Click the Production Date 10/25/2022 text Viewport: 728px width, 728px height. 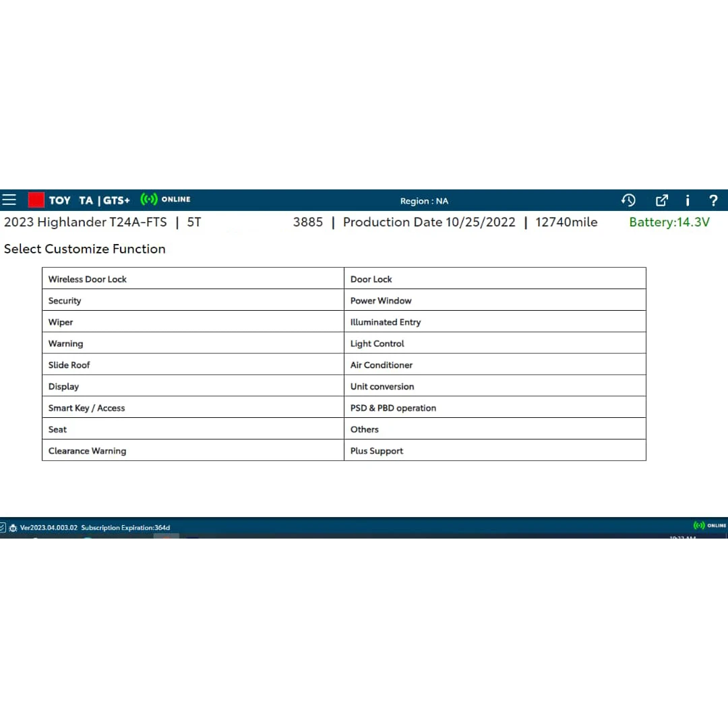[x=429, y=222]
